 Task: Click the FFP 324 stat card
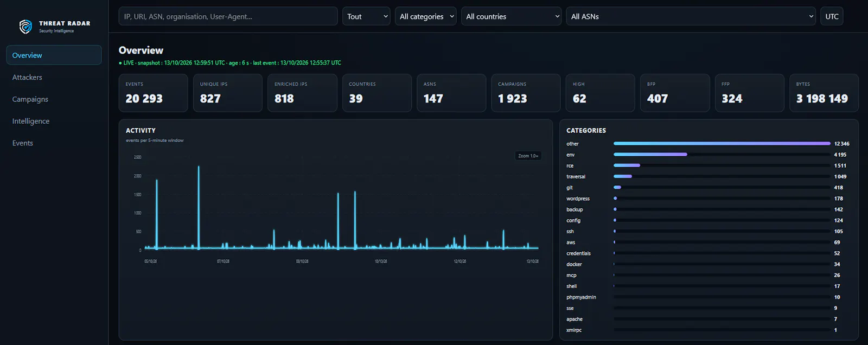pos(749,93)
